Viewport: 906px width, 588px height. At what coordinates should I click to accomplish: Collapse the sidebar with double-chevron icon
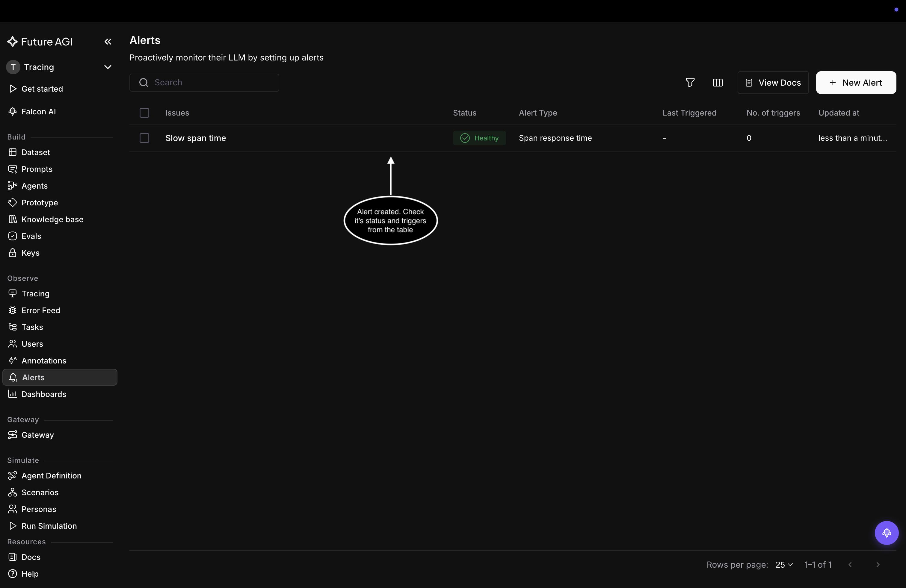coord(108,41)
